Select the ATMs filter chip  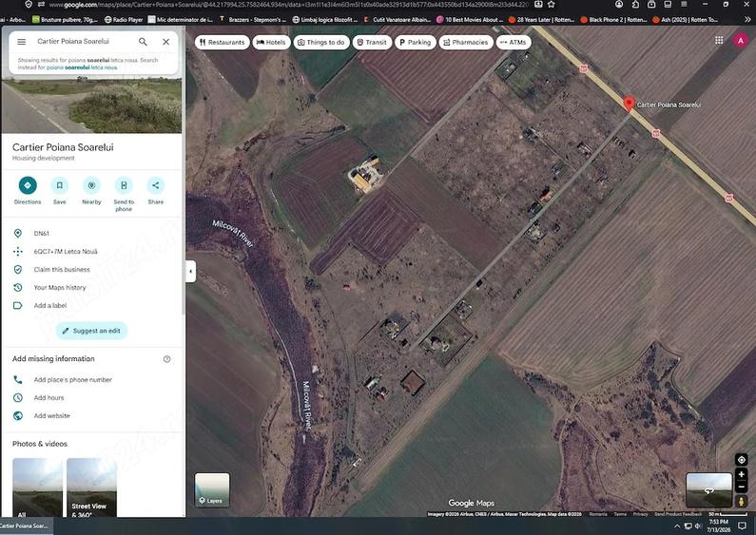(x=514, y=43)
